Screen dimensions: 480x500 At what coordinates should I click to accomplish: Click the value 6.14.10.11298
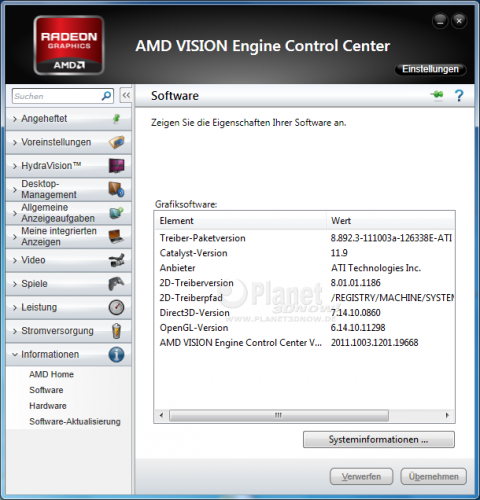[358, 328]
